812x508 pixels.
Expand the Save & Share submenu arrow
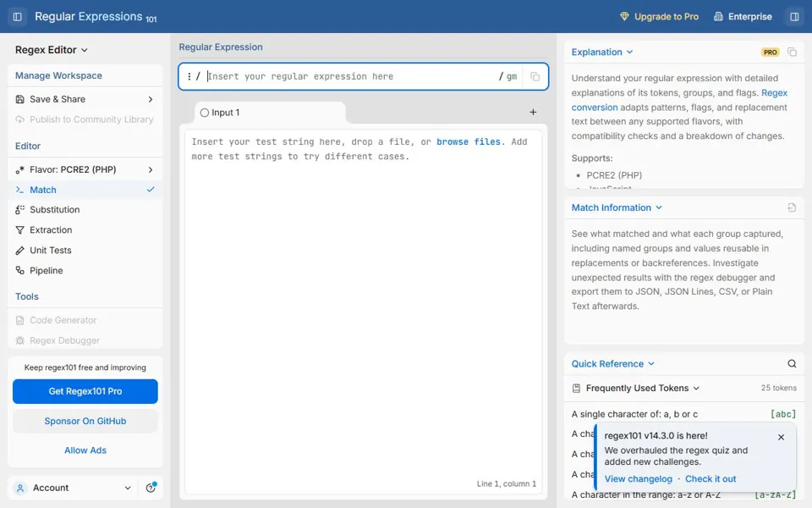(151, 99)
